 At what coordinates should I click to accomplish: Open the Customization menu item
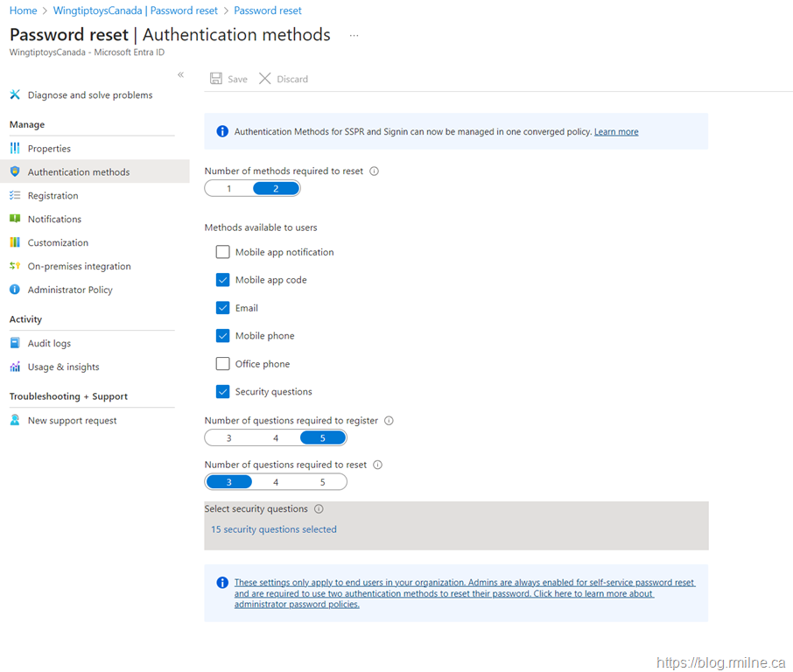58,242
